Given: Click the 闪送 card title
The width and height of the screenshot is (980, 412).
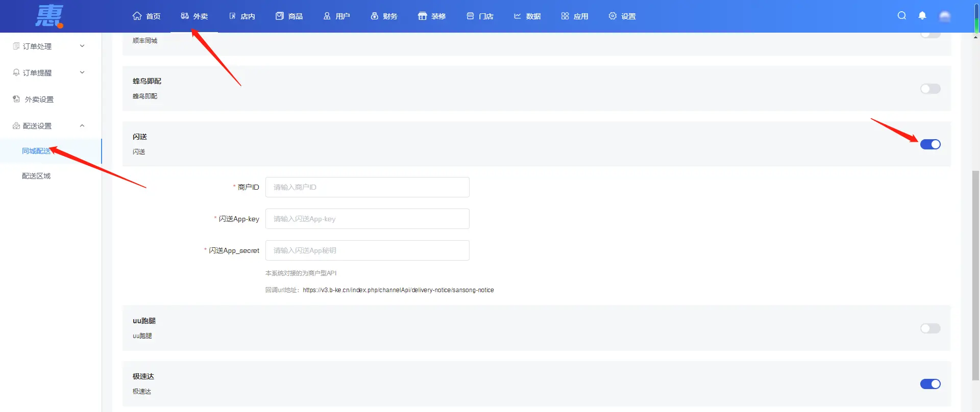Looking at the screenshot, I should [x=140, y=137].
